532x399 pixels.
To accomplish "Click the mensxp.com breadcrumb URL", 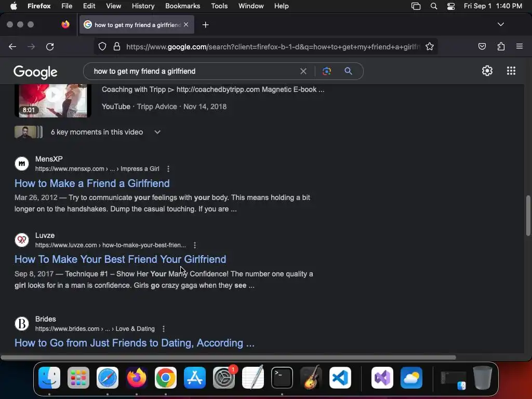I will [x=97, y=169].
